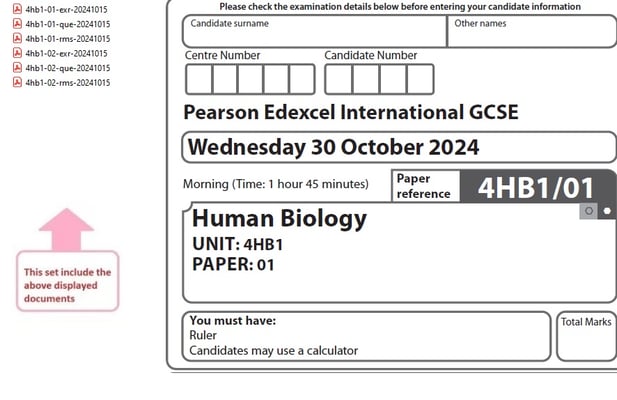Click the PDF icon beside 4hb1-01-que-20241015
617x400 pixels.
pos(17,24)
